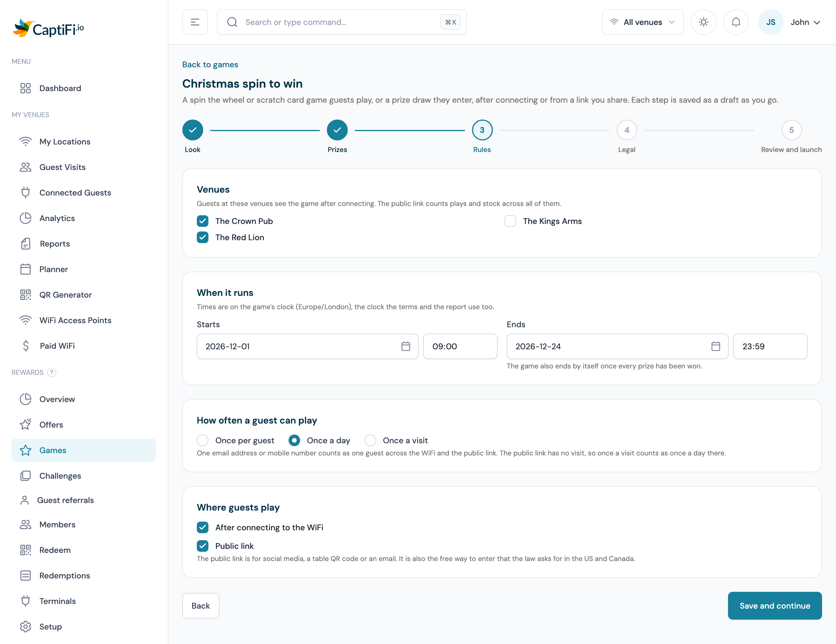Jump to Review and launch step
This screenshot has height=644, width=836.
[x=791, y=130]
